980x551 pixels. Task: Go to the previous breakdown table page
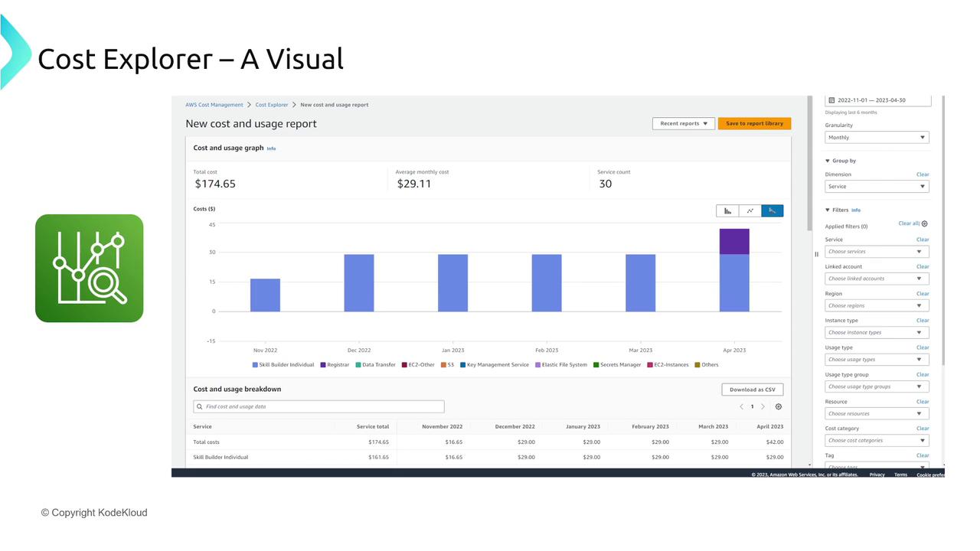click(741, 407)
